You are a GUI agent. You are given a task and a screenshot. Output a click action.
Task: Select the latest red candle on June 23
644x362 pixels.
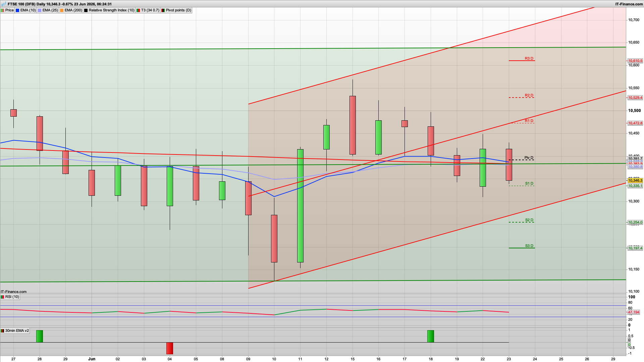click(x=509, y=165)
